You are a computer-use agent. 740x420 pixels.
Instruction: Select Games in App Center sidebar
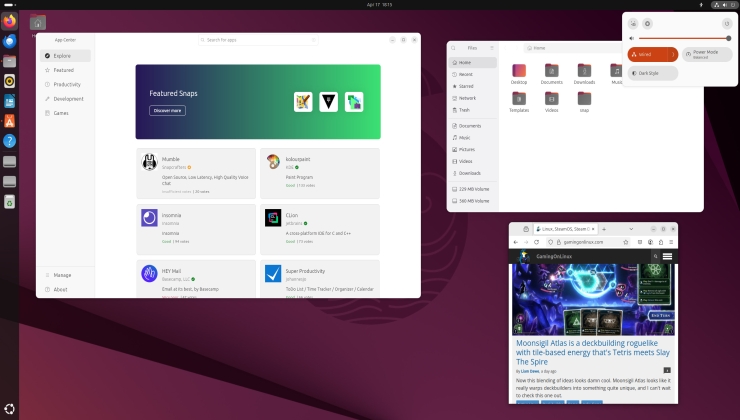click(61, 113)
